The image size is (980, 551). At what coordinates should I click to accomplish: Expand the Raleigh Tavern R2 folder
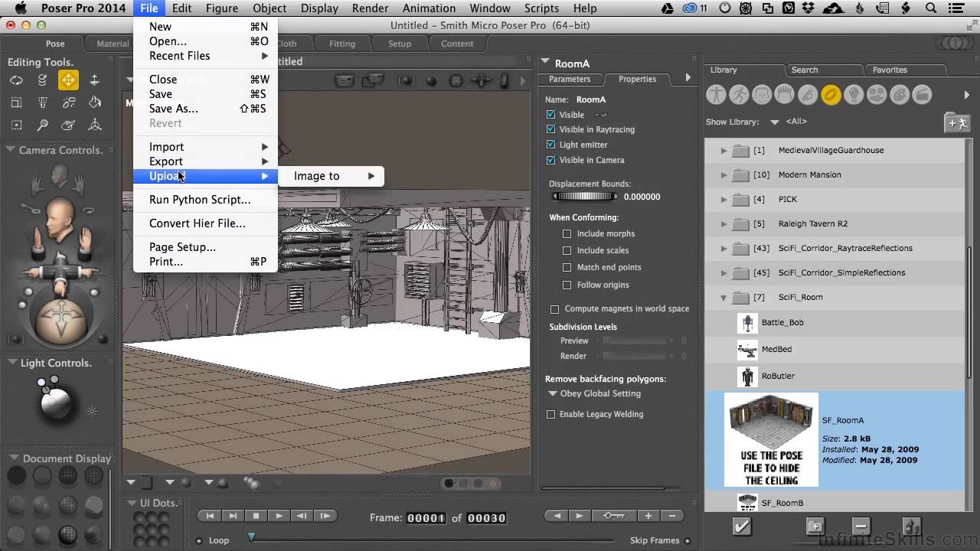[x=724, y=224]
